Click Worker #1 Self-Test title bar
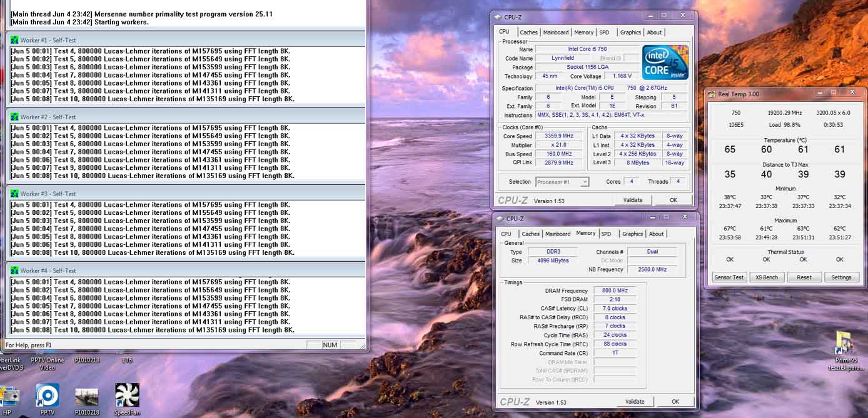This screenshot has width=868, height=418. (186, 40)
